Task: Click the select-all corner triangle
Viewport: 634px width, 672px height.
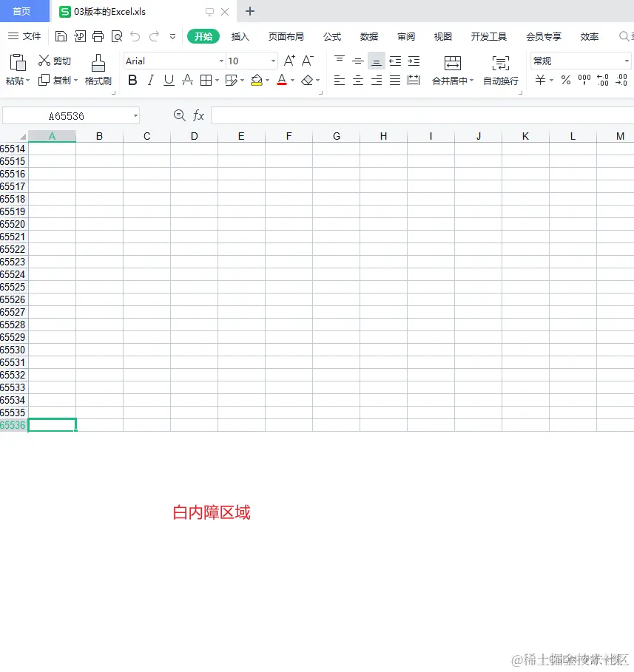Action: [x=22, y=137]
